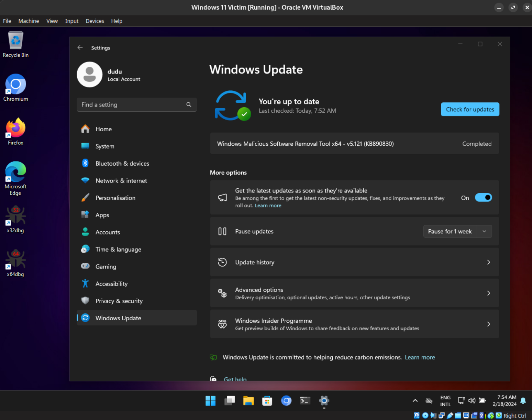Click the ENG INTL language indicator
Screen dimensions: 532x420
445,401
